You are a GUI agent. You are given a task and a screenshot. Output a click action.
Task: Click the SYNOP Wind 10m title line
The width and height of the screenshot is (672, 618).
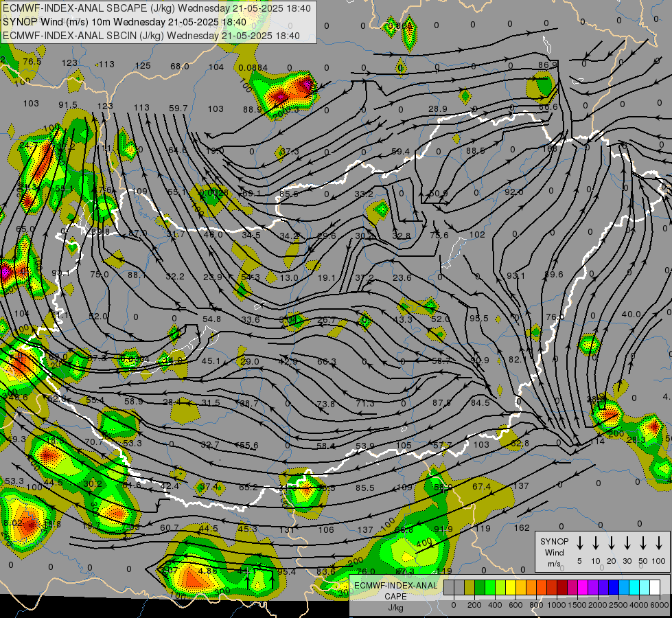click(124, 22)
